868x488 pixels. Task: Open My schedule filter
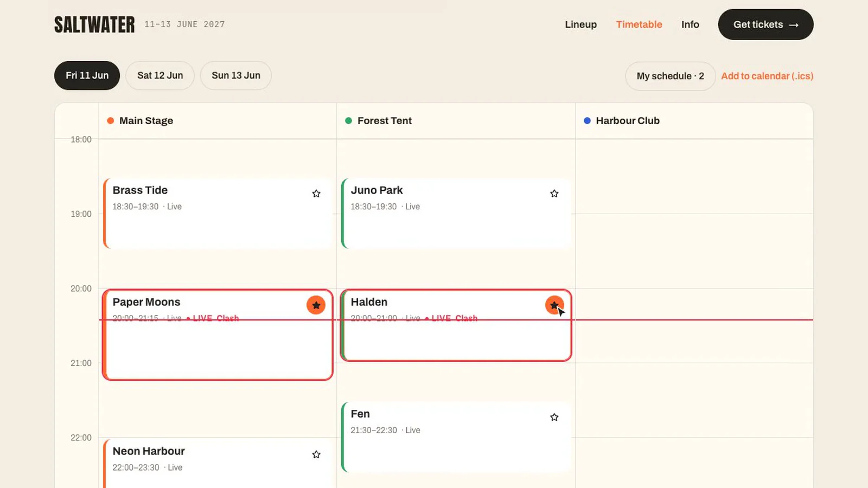click(670, 76)
